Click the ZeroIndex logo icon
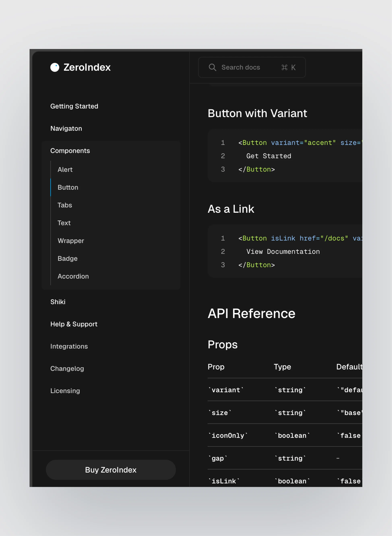392x536 pixels. click(54, 67)
